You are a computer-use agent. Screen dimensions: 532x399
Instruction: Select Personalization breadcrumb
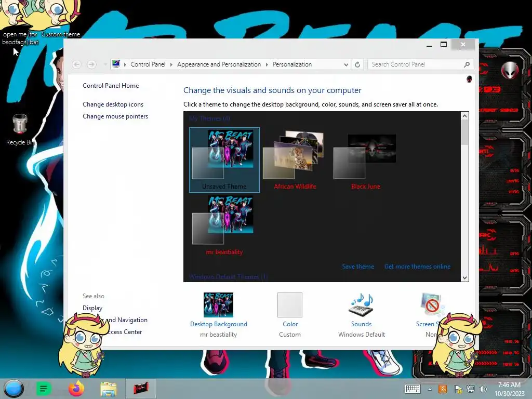coord(292,64)
